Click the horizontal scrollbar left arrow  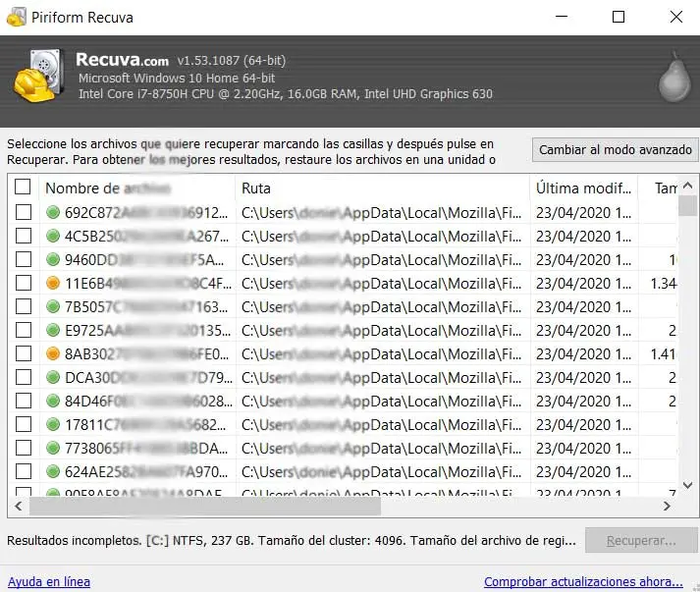click(19, 506)
